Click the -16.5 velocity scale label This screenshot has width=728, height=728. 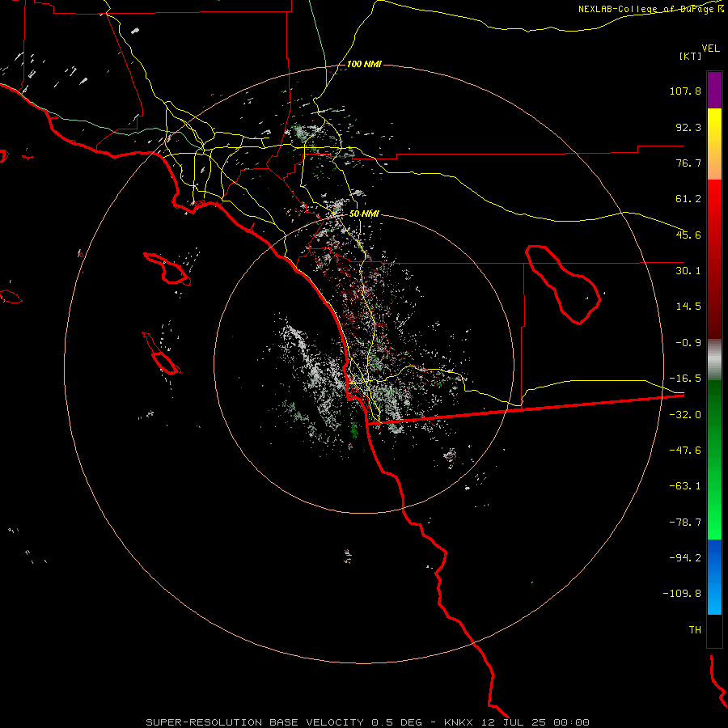click(685, 379)
